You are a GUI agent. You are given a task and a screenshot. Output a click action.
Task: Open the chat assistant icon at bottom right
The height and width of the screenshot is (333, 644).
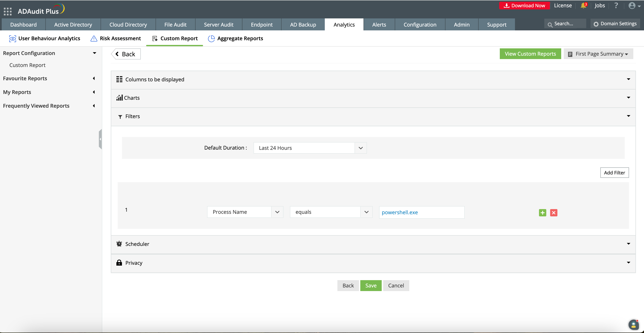[x=634, y=324]
